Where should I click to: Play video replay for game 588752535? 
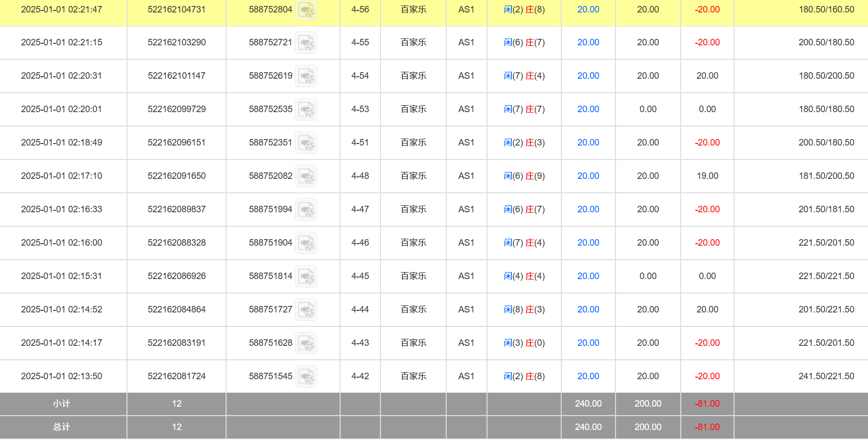[306, 110]
